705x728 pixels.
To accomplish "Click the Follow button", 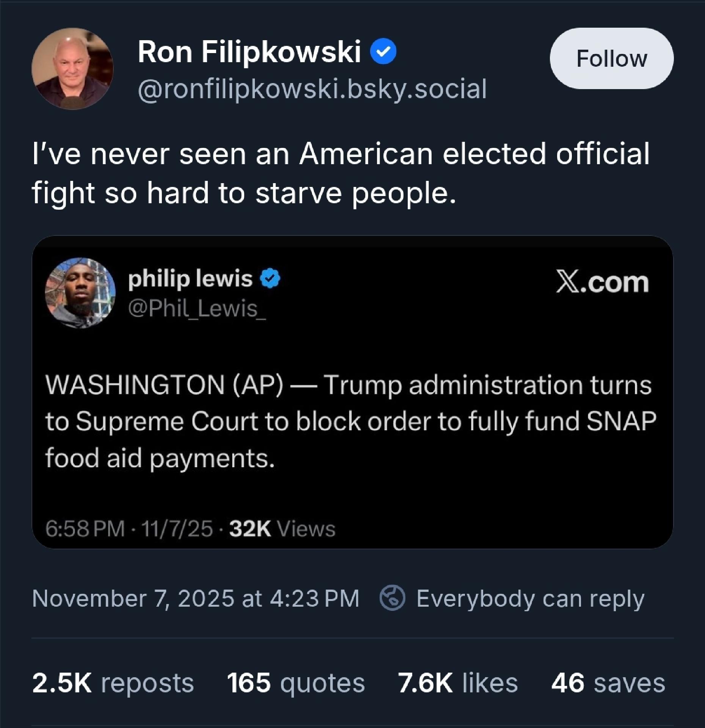I will pos(611,59).
